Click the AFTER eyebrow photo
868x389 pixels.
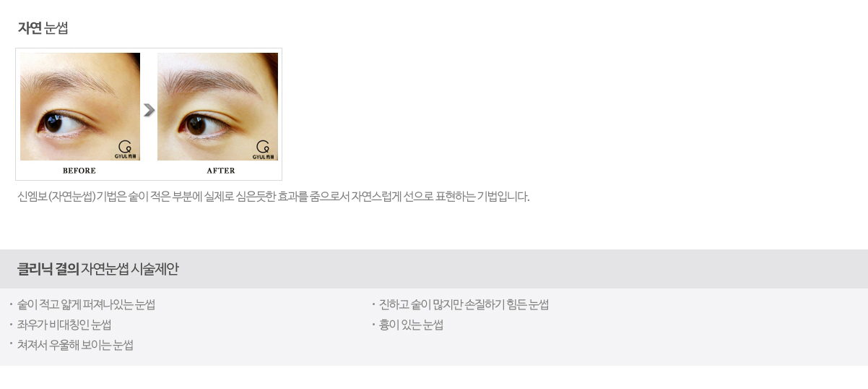(x=217, y=106)
